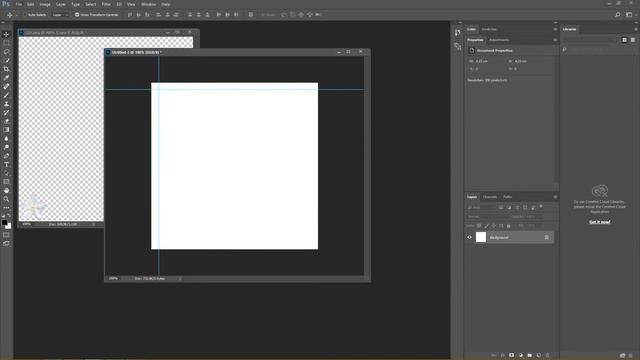Select the Eraser tool
This screenshot has width=640, height=360.
(6, 121)
